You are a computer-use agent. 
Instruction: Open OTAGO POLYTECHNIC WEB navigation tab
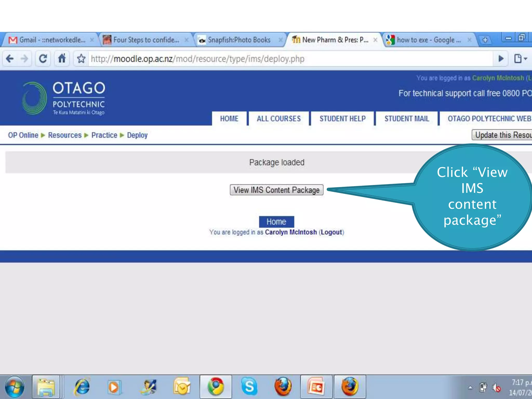click(486, 119)
